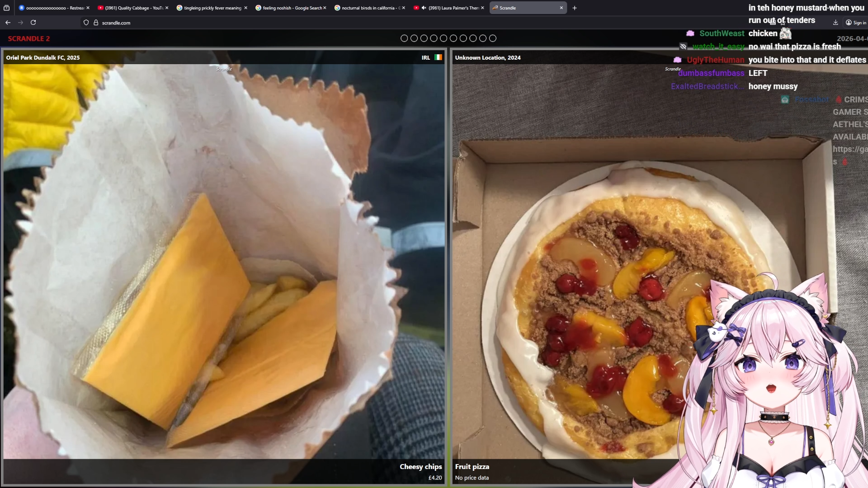868x488 pixels.
Task: Choose the Cheesy chips photo
Action: (x=224, y=262)
